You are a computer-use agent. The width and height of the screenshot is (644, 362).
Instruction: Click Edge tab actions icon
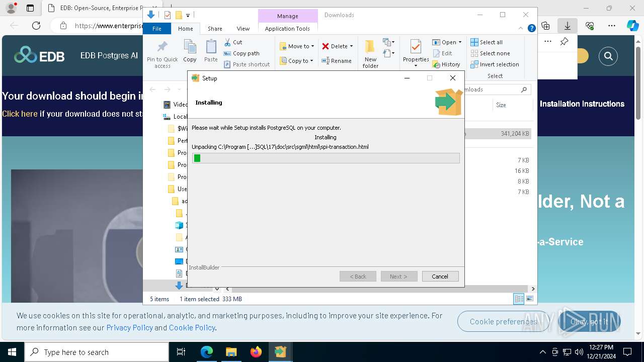[x=30, y=8]
